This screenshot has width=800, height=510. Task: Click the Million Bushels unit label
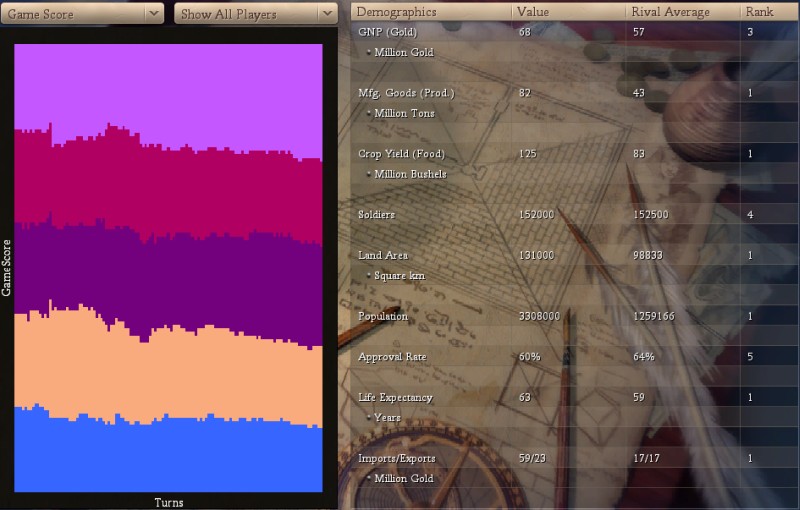point(411,174)
